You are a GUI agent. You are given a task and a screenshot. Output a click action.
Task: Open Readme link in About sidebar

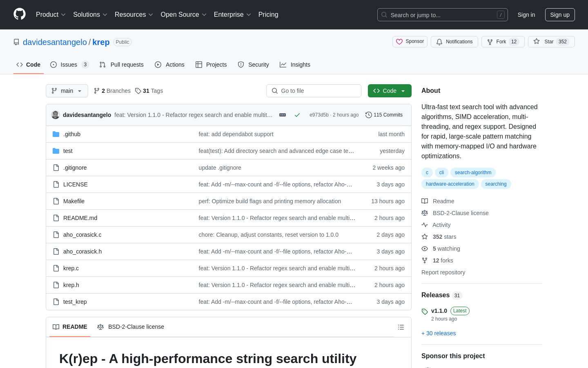pos(438,201)
